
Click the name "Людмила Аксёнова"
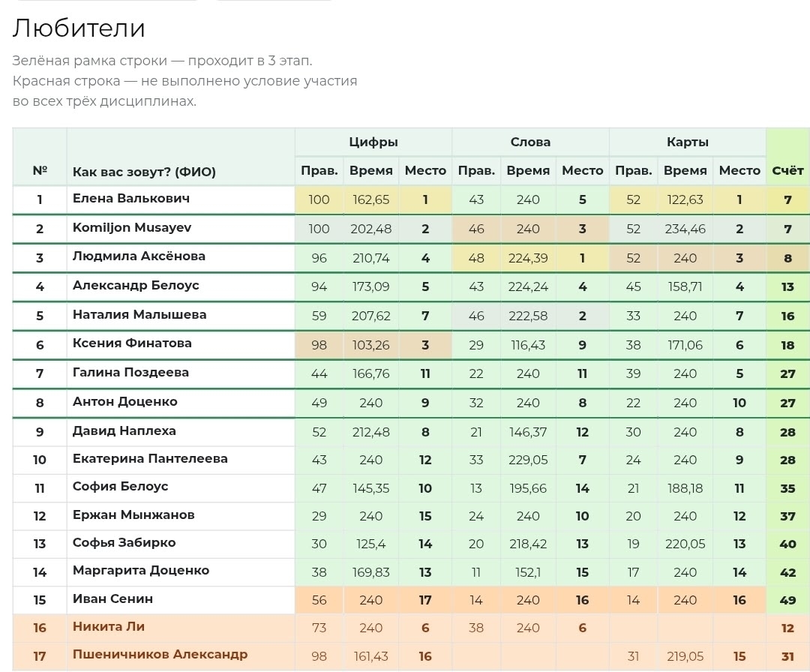(x=139, y=256)
